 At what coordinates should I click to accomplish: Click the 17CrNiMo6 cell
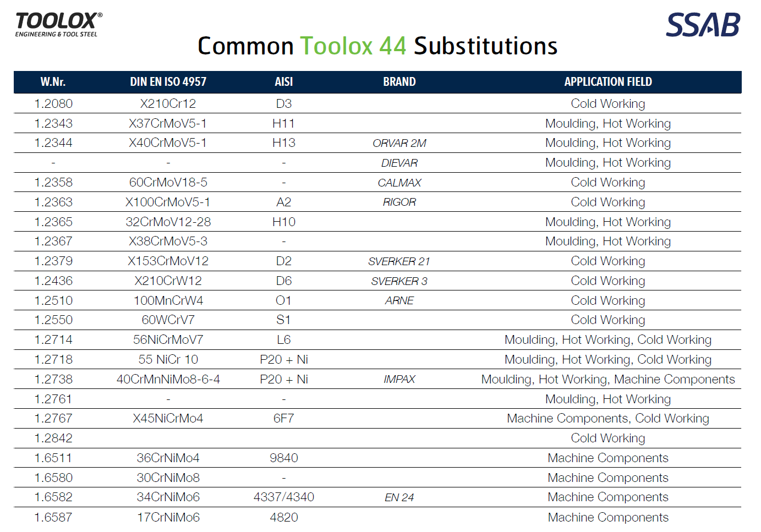point(168,517)
